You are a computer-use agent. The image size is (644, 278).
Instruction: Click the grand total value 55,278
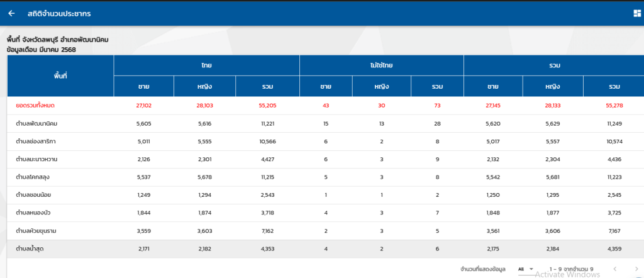(613, 106)
